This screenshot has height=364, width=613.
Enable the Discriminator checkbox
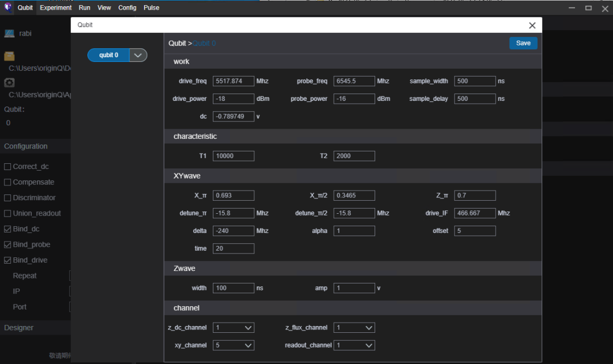tap(7, 198)
